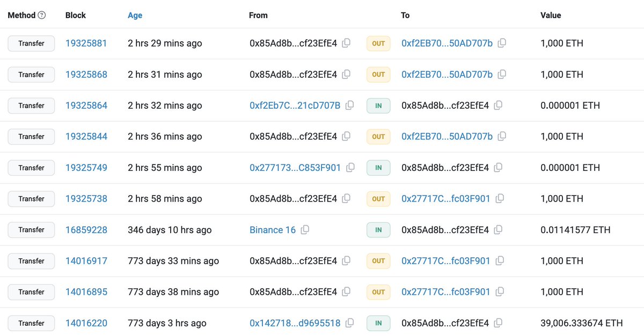Open block 16859228 details
Screen dimensions: 644x336
point(86,229)
